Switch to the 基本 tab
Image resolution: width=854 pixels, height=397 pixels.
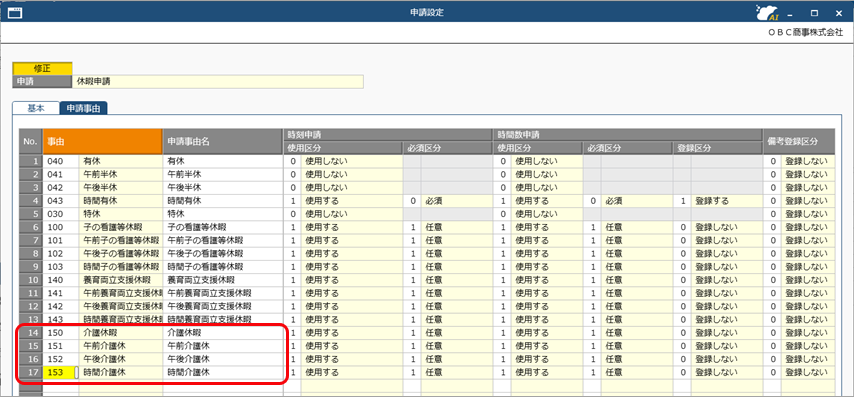36,108
